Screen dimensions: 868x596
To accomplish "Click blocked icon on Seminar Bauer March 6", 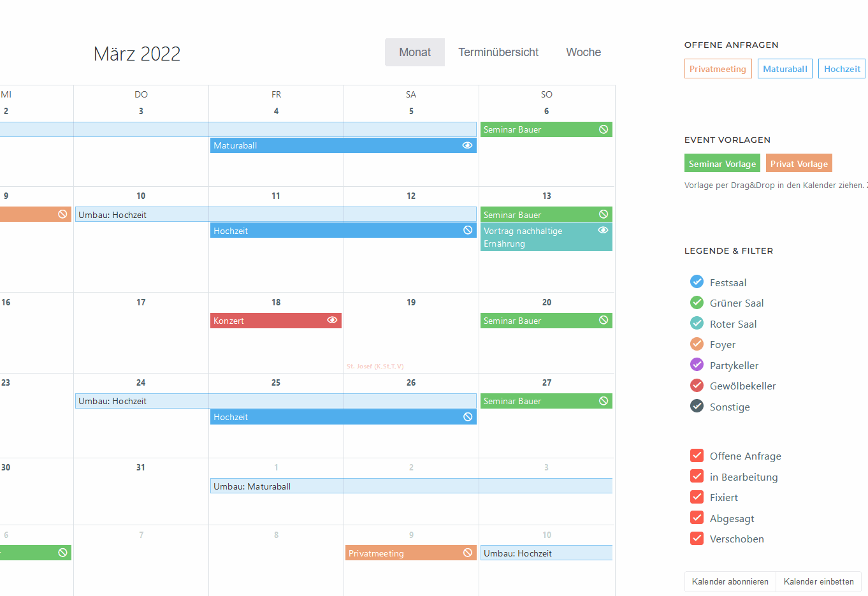I will pyautogui.click(x=604, y=129).
